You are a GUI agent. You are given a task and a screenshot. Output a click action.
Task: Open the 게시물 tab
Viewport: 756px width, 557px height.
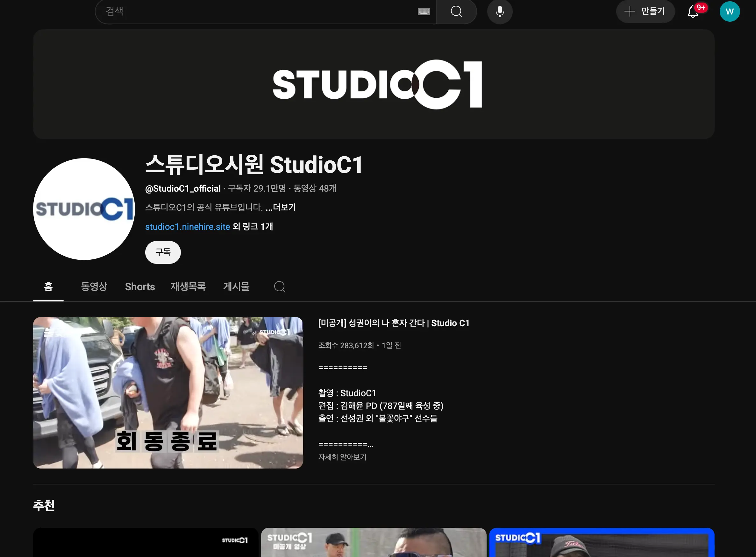[x=236, y=286]
